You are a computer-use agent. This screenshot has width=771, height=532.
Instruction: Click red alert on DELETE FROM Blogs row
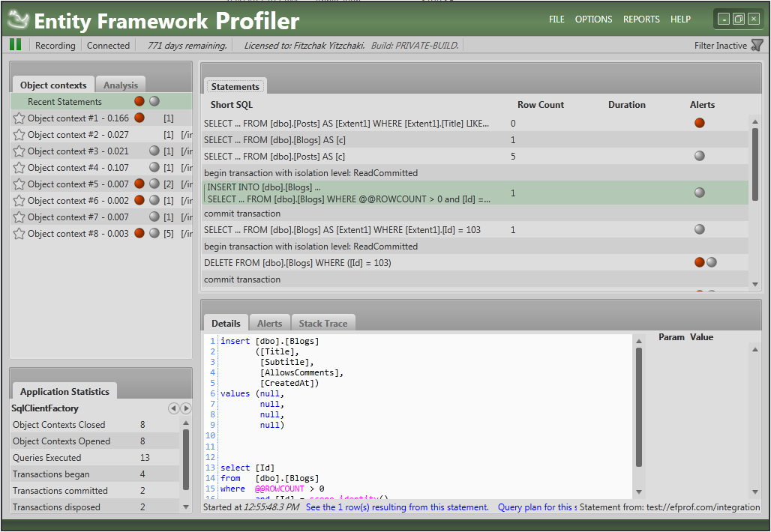pyautogui.click(x=700, y=262)
